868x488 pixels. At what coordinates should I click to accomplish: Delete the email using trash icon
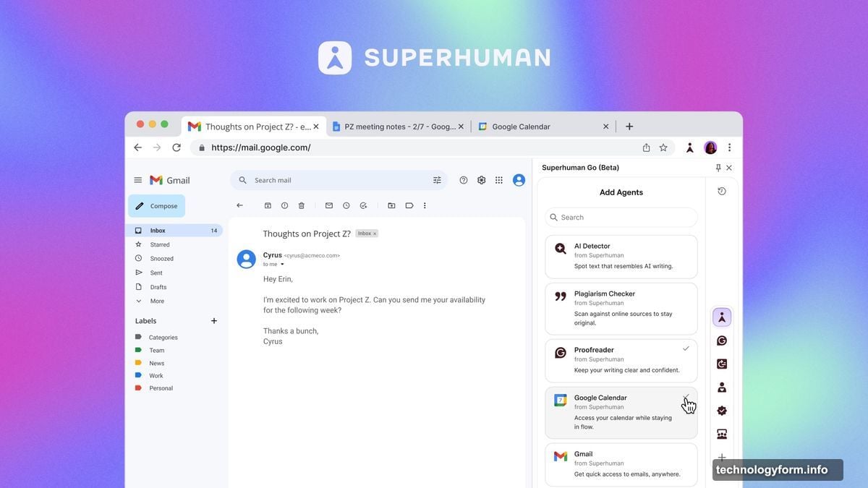coord(302,205)
